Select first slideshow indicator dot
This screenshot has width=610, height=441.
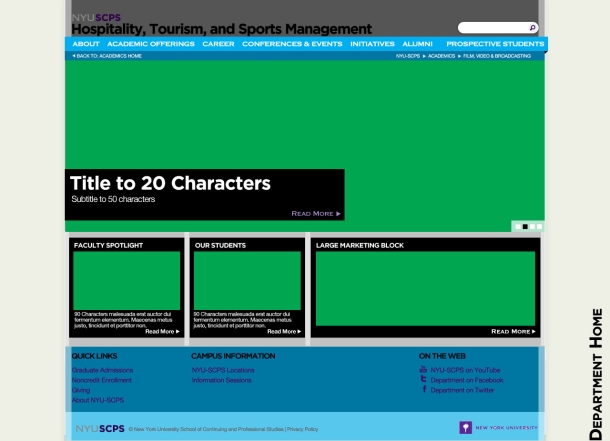click(x=518, y=227)
